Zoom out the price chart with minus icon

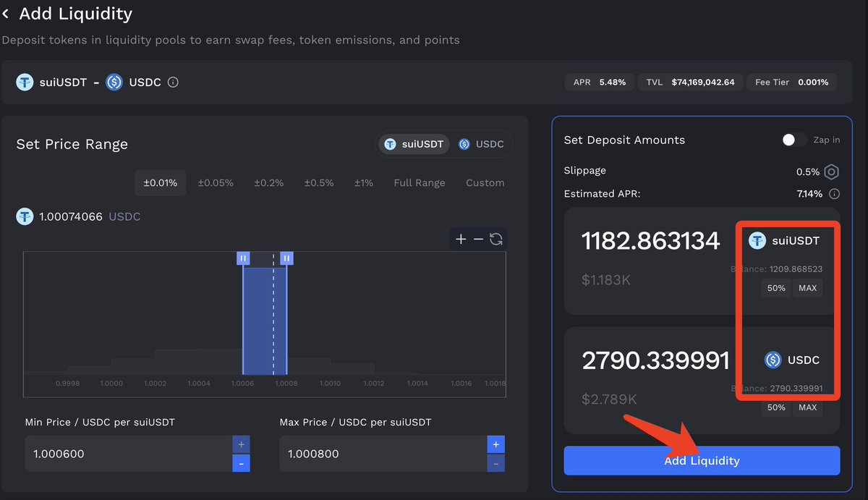pyautogui.click(x=478, y=239)
